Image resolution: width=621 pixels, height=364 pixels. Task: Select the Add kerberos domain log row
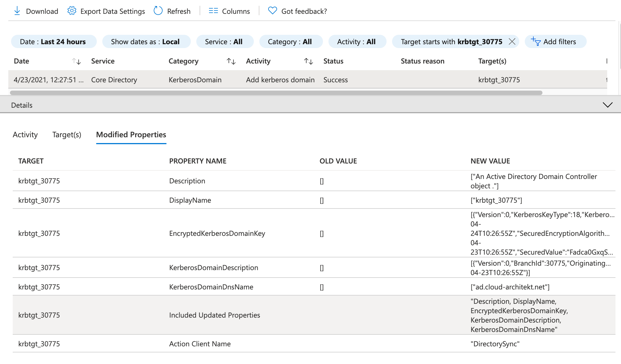pos(307,80)
